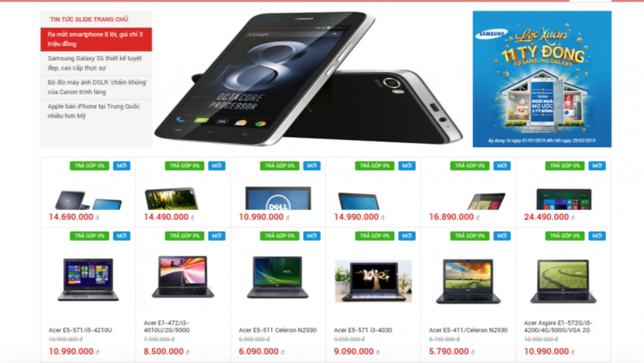Click the octa-core smartphone slide image
Image resolution: width=644 pixels, height=363 pixels.
pyautogui.click(x=309, y=79)
